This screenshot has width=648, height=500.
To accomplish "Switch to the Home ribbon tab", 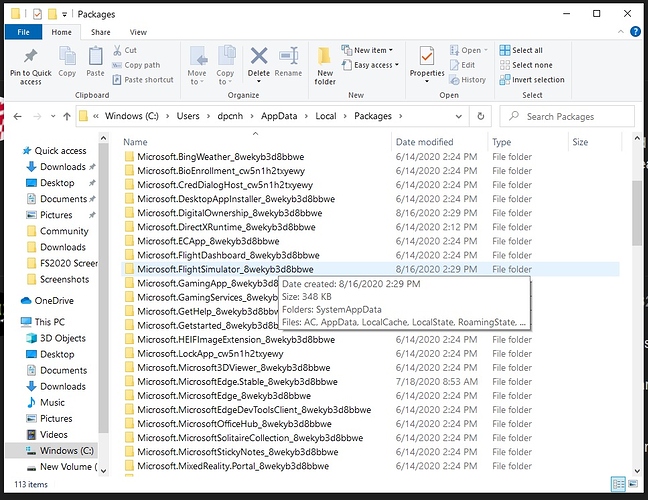I will click(x=61, y=32).
